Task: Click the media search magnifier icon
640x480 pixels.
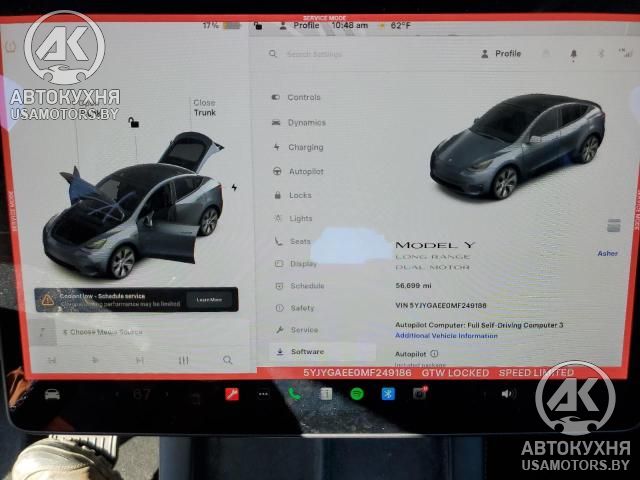Action: 228,360
